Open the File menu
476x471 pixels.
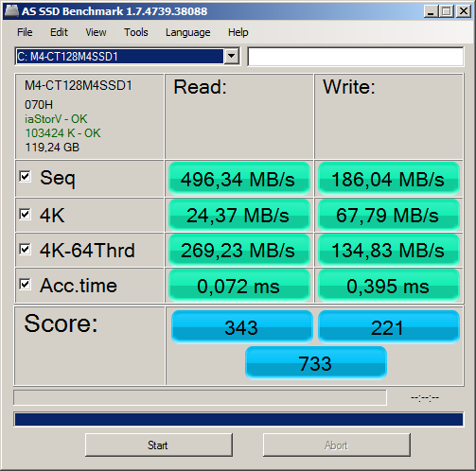coord(25,32)
